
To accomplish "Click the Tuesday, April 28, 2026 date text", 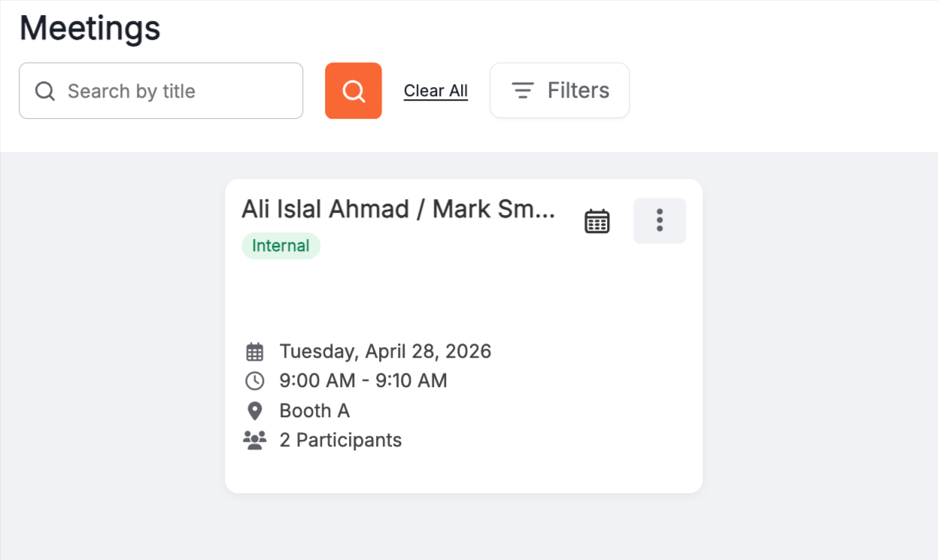I will 385,351.
